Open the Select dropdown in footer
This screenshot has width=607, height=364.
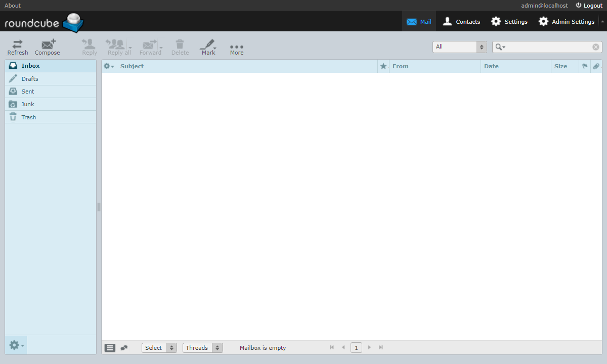coord(159,348)
